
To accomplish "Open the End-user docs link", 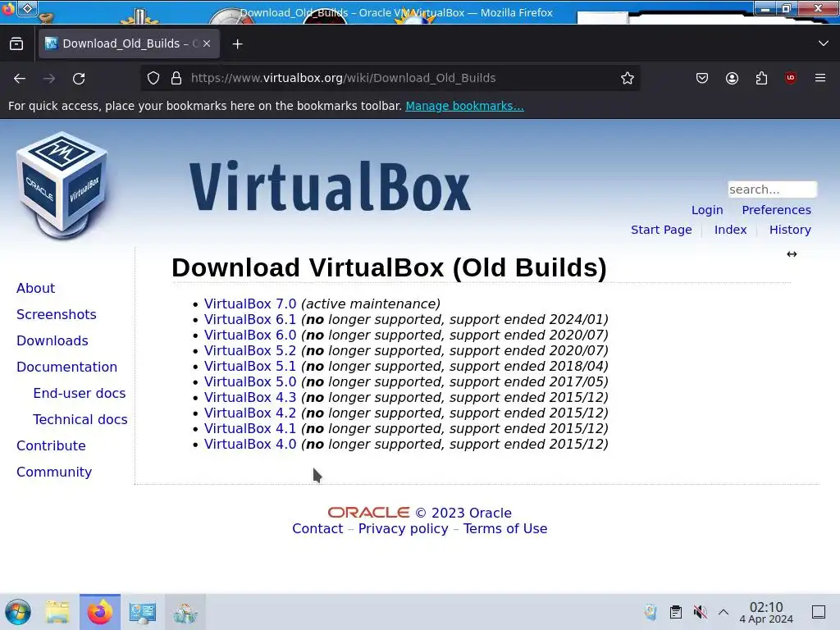I will [x=80, y=393].
